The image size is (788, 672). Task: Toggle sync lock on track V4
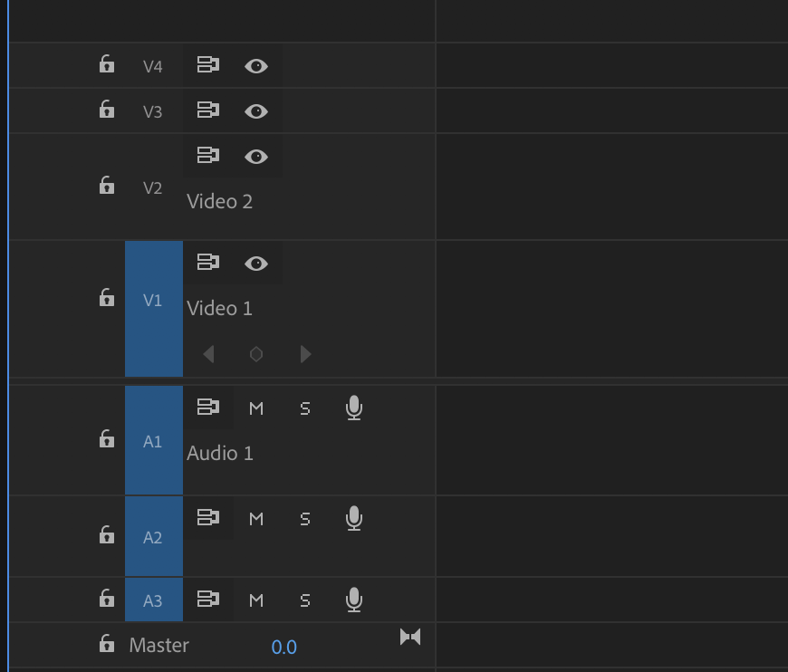pos(208,65)
